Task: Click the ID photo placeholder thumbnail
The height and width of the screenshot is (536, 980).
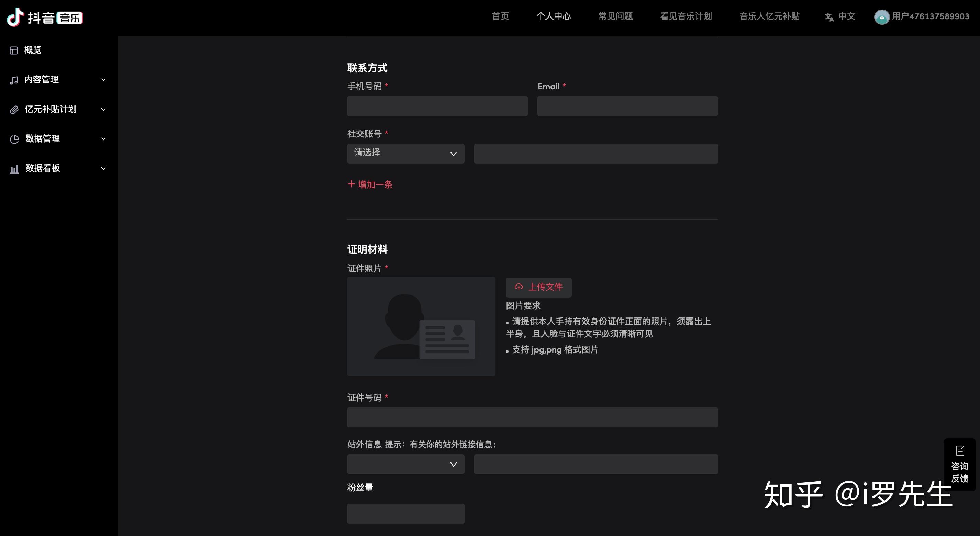Action: 421,326
